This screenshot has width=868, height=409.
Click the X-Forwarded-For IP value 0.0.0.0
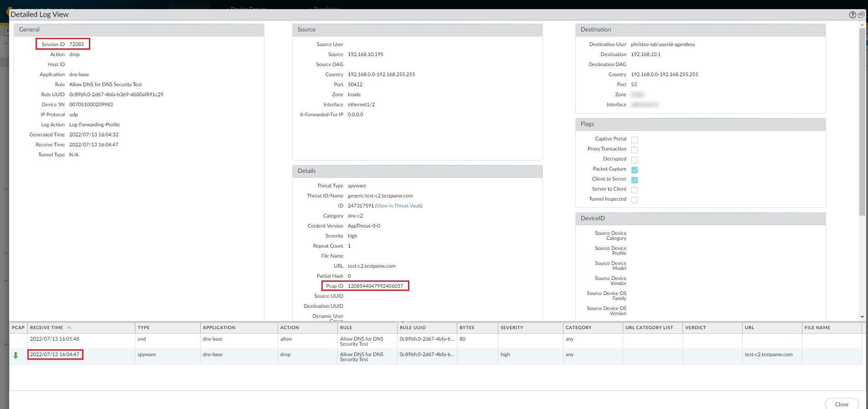(356, 114)
